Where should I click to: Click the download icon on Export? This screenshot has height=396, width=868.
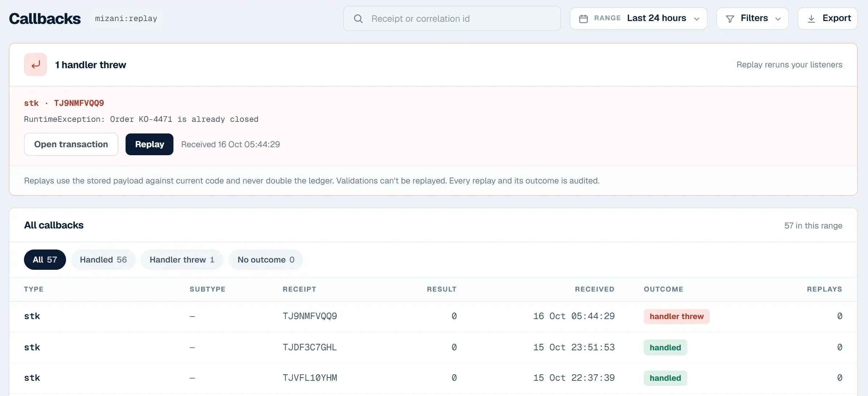tap(811, 19)
